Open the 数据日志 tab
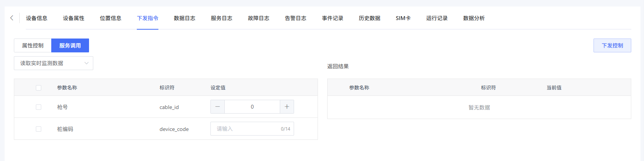This screenshot has height=161, width=644. point(185,18)
